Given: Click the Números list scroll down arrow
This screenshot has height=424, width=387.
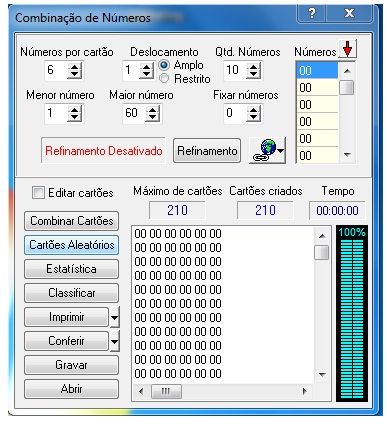Looking at the screenshot, I should click(347, 155).
